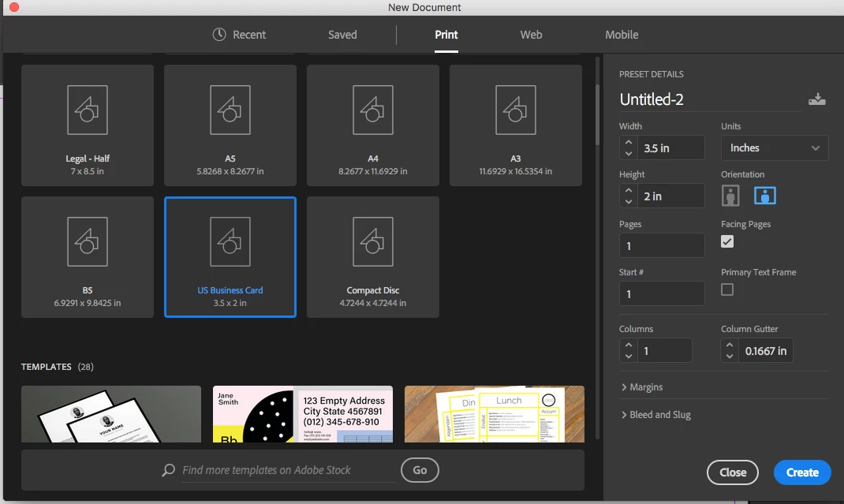Click the Column Gutter field showing 0.1667 in
844x504 pixels.
765,350
